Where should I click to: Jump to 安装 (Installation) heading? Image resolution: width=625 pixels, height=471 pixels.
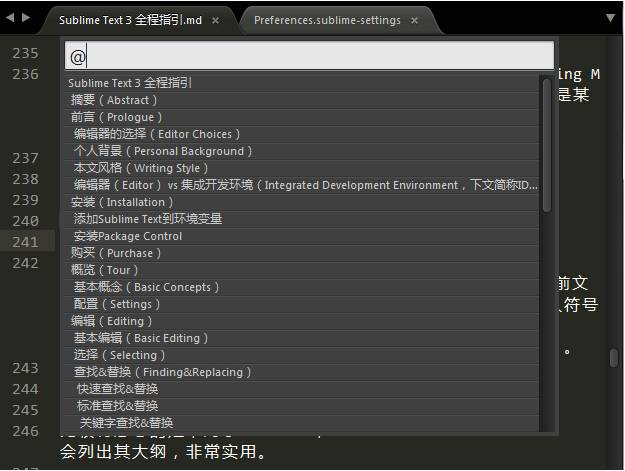pyautogui.click(x=301, y=202)
